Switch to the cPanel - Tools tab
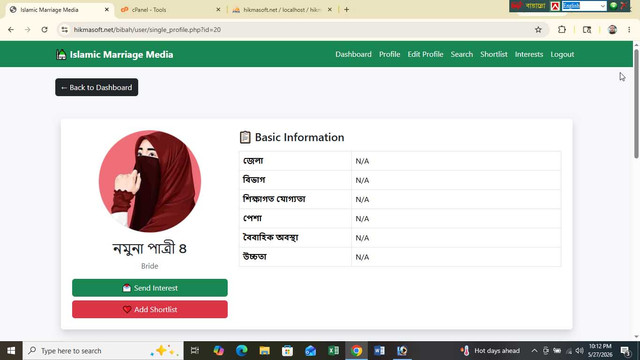This screenshot has height=360, width=640. (x=170, y=10)
